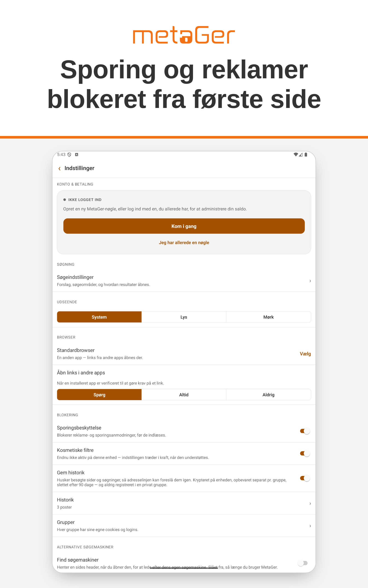Choose Altid for opening links
The height and width of the screenshot is (588, 368).
tap(184, 395)
